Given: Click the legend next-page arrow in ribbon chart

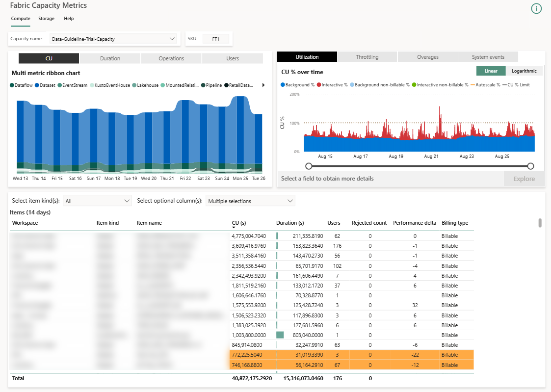Looking at the screenshot, I should tap(263, 85).
